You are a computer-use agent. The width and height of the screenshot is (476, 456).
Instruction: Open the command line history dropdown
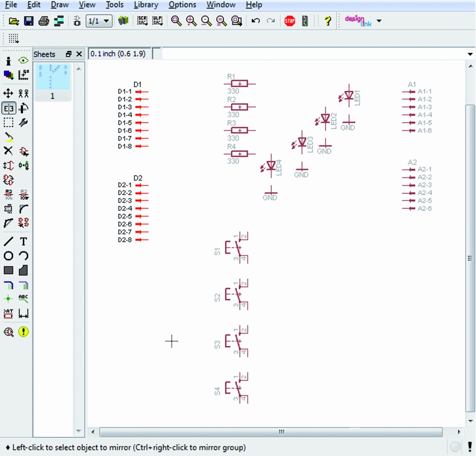point(470,54)
